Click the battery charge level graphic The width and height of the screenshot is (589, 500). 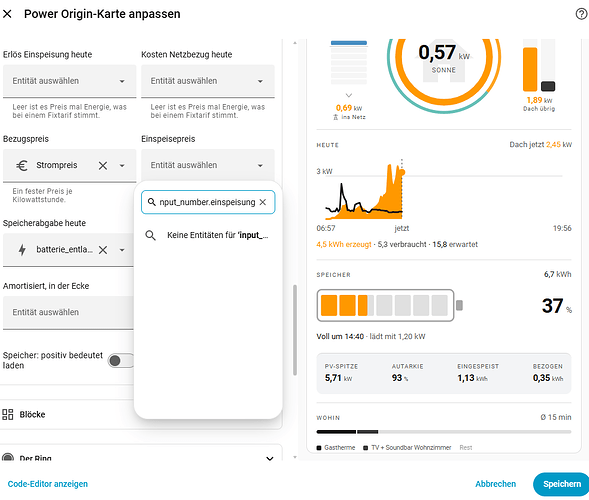(389, 305)
